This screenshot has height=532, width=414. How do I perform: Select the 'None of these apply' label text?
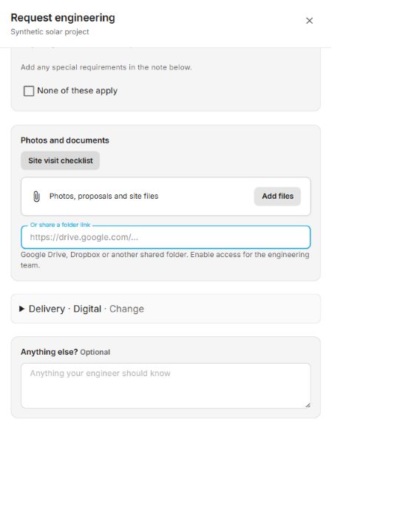[78, 91]
